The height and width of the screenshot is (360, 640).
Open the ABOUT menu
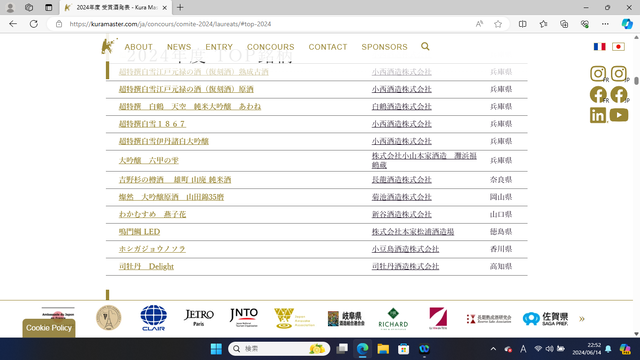click(x=138, y=47)
